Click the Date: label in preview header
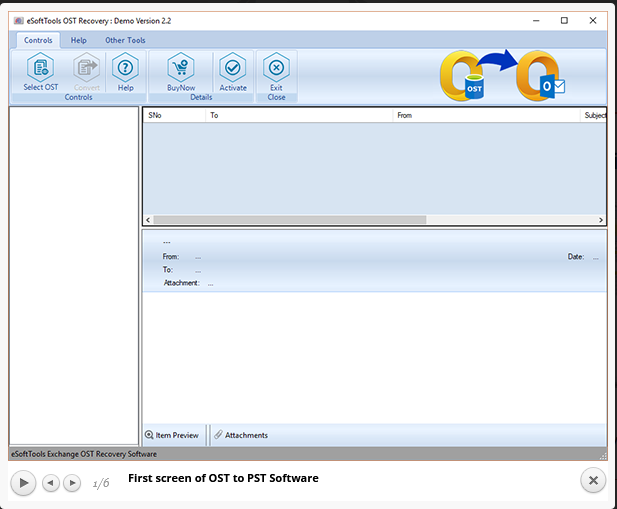This screenshot has width=617, height=509. (576, 257)
